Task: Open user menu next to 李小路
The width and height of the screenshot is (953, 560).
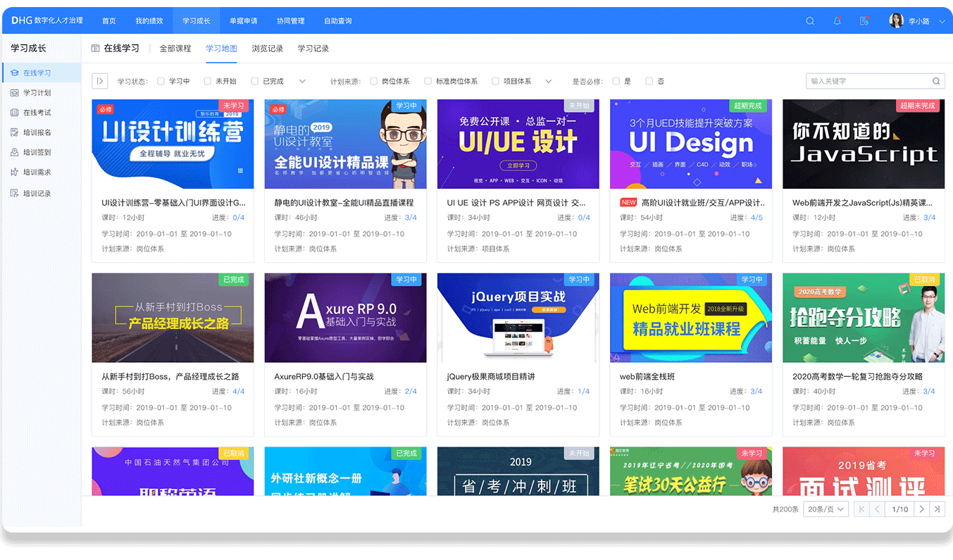Action: click(943, 21)
